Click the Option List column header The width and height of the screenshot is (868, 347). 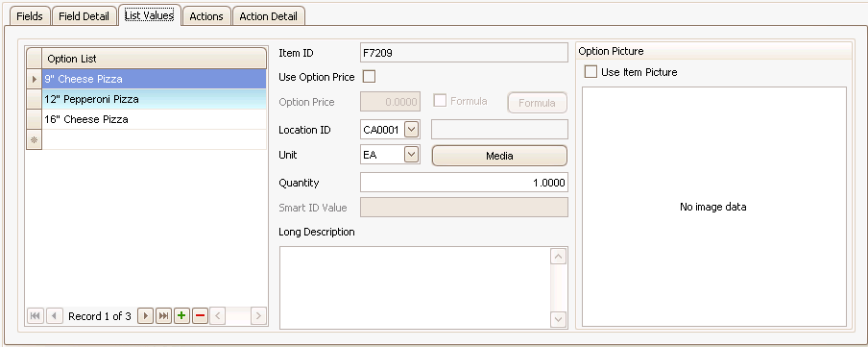click(154, 59)
